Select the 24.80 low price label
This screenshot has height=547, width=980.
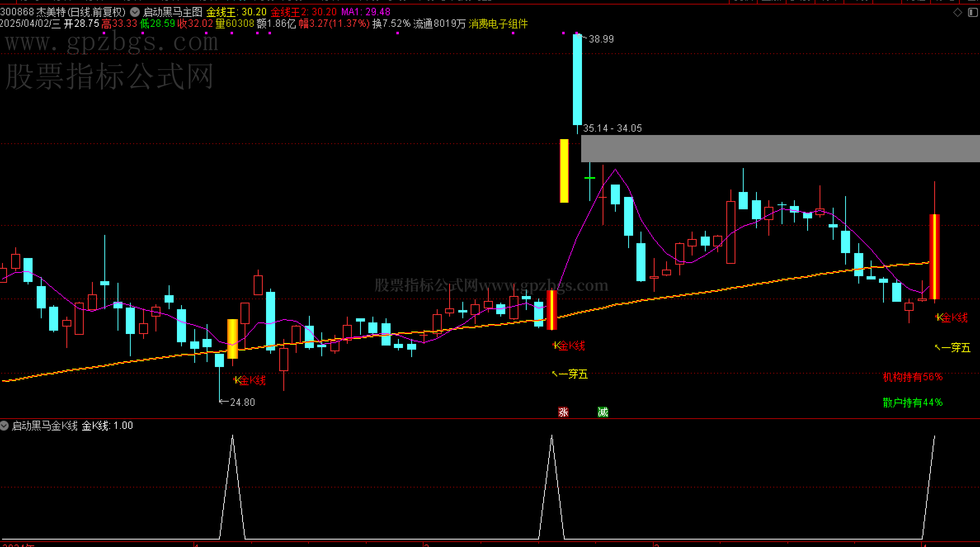click(x=243, y=402)
